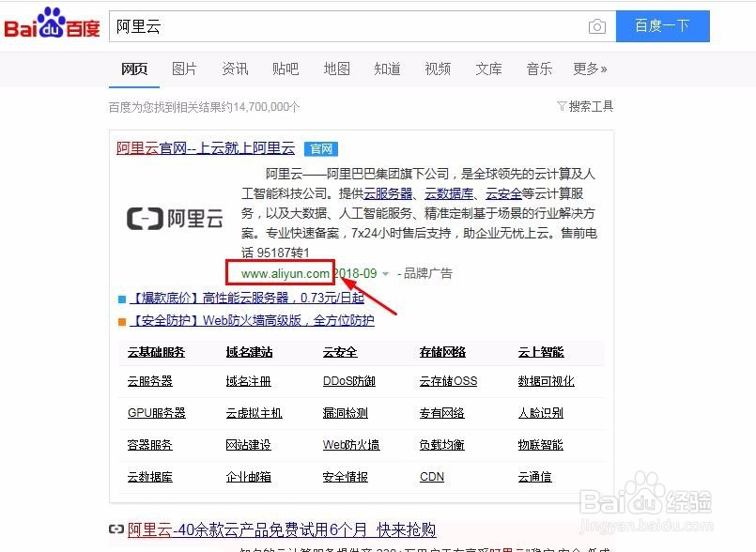Open the 物联智能 link
Screen dimensions: 756x552
(x=541, y=445)
